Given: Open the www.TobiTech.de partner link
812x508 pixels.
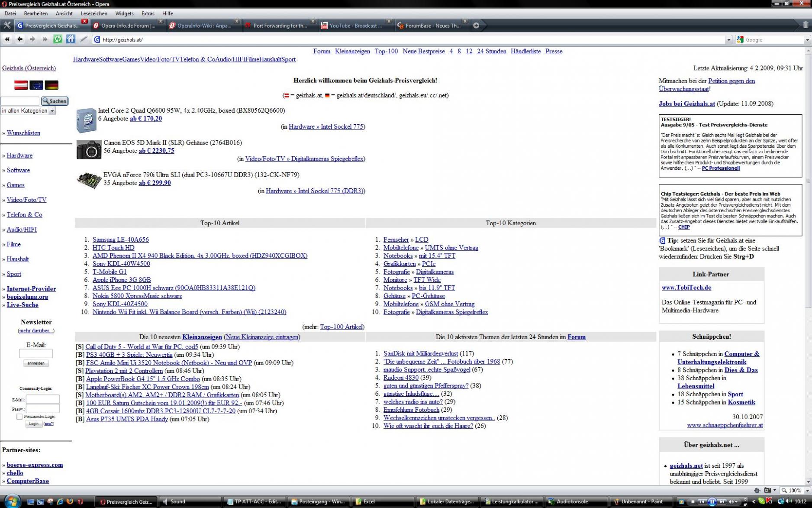Looking at the screenshot, I should [x=686, y=288].
